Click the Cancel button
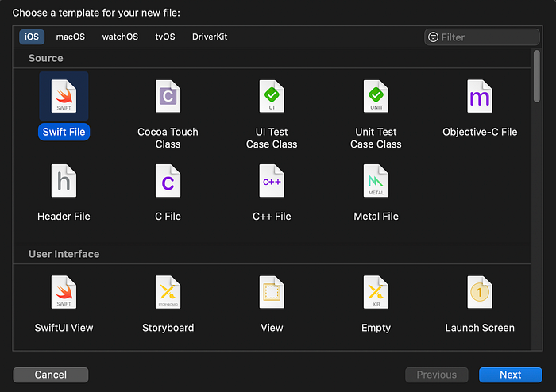 point(51,375)
